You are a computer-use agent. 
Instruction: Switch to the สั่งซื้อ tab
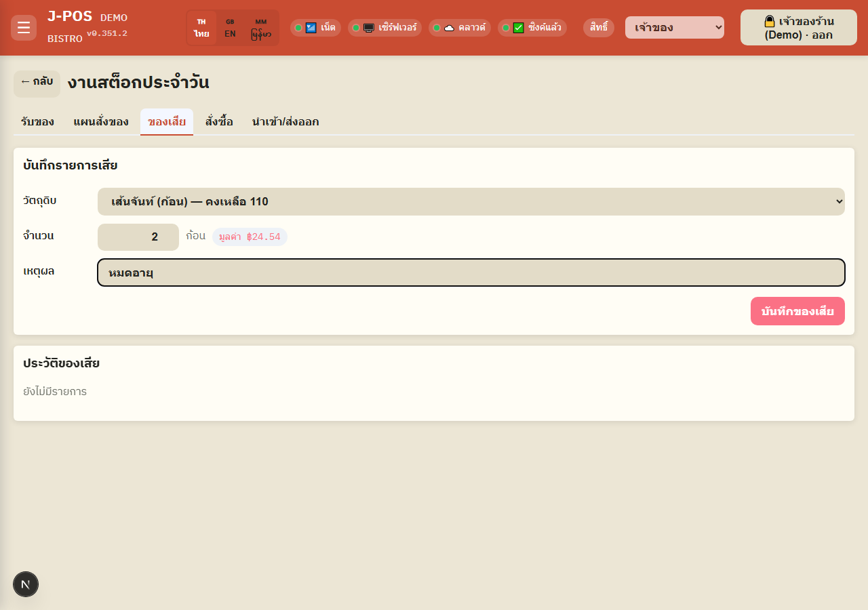click(x=219, y=122)
